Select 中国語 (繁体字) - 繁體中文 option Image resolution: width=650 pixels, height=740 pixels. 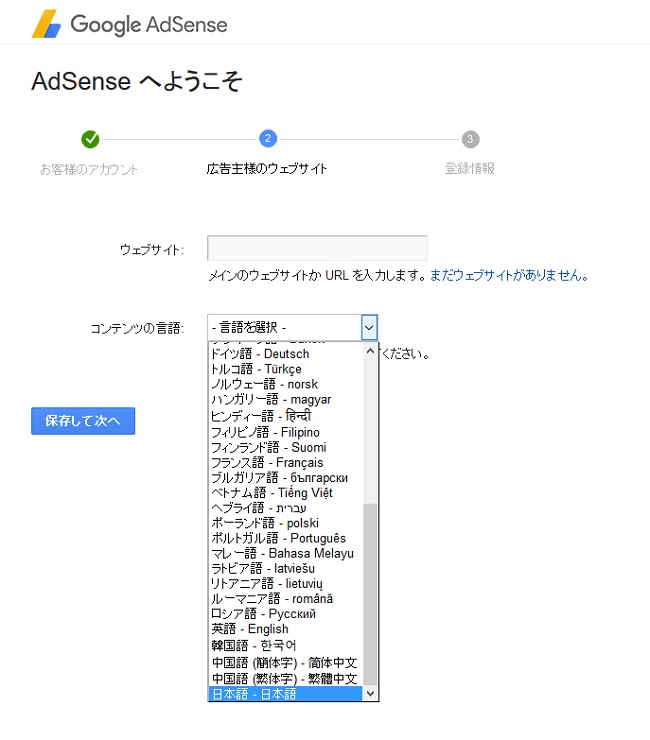(x=286, y=679)
